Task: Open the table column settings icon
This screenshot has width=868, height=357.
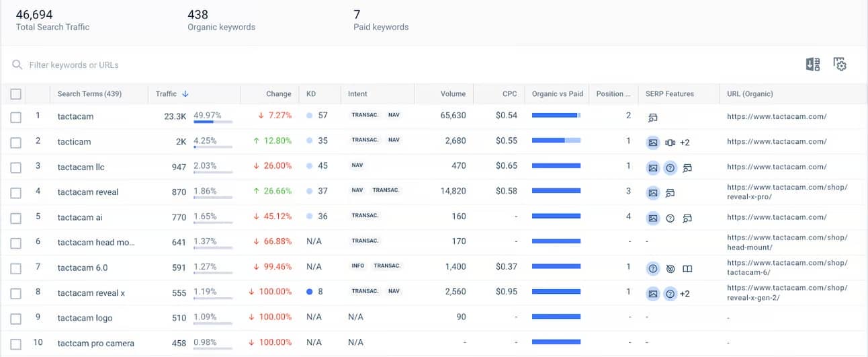Action: pos(840,65)
